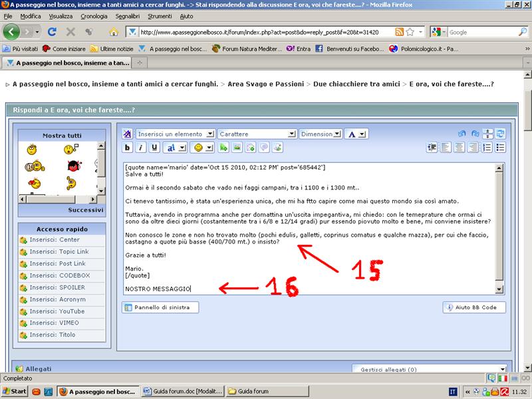Expand the Carattere font dropdown
This screenshot has width=532, height=399.
pyautogui.click(x=257, y=134)
